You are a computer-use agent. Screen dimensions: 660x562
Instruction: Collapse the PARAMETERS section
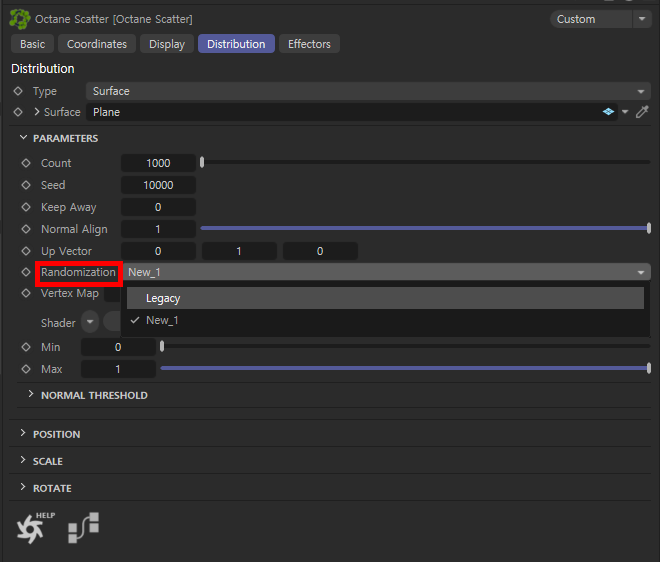24,138
